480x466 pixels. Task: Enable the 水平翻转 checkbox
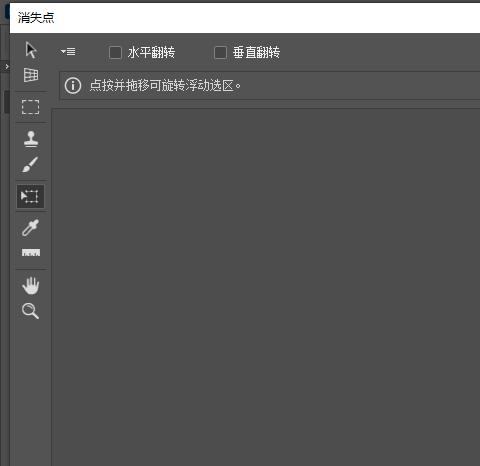(x=115, y=53)
